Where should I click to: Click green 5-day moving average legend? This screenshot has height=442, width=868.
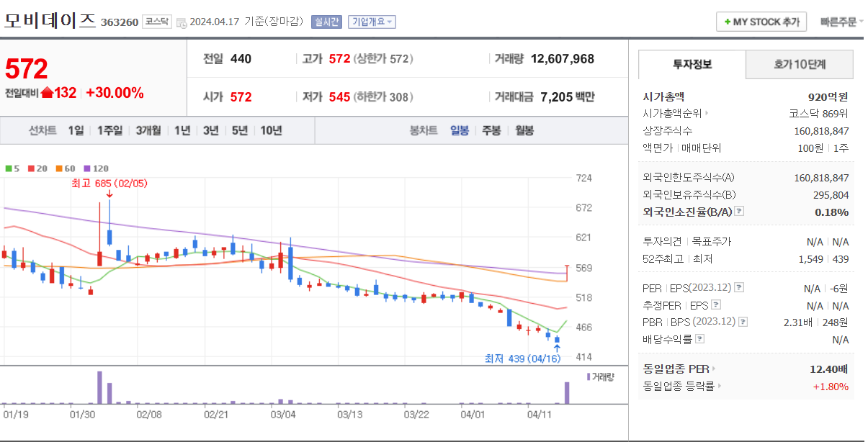coord(12,168)
